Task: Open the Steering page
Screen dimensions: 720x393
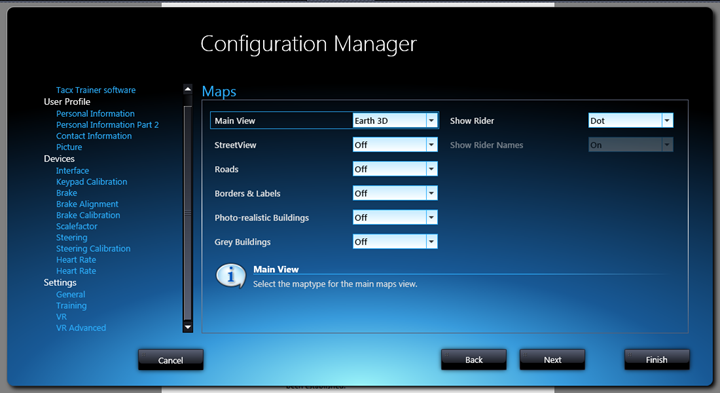Action: pos(72,237)
